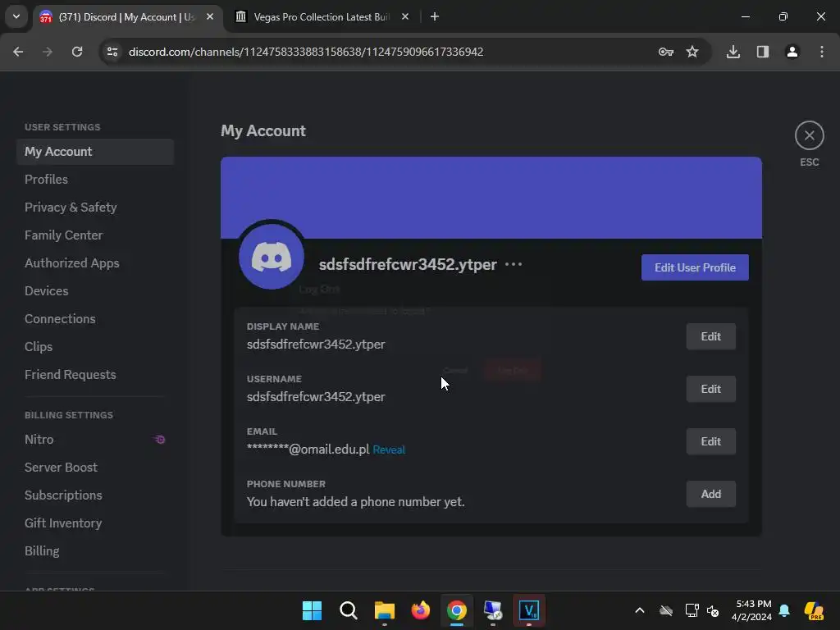Open Connections settings

(95, 319)
